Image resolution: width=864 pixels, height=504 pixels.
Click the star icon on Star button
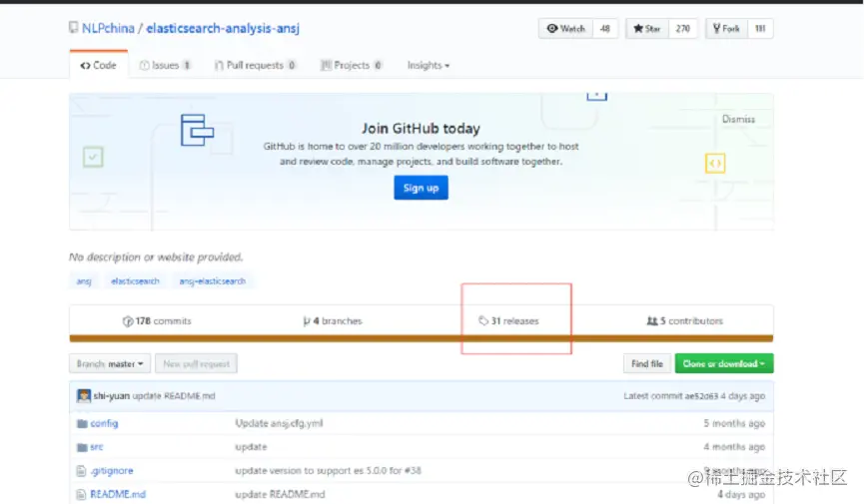[x=638, y=28]
